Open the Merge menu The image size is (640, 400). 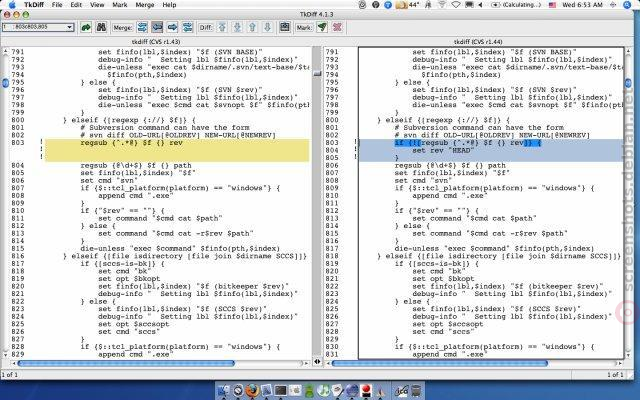[144, 5]
